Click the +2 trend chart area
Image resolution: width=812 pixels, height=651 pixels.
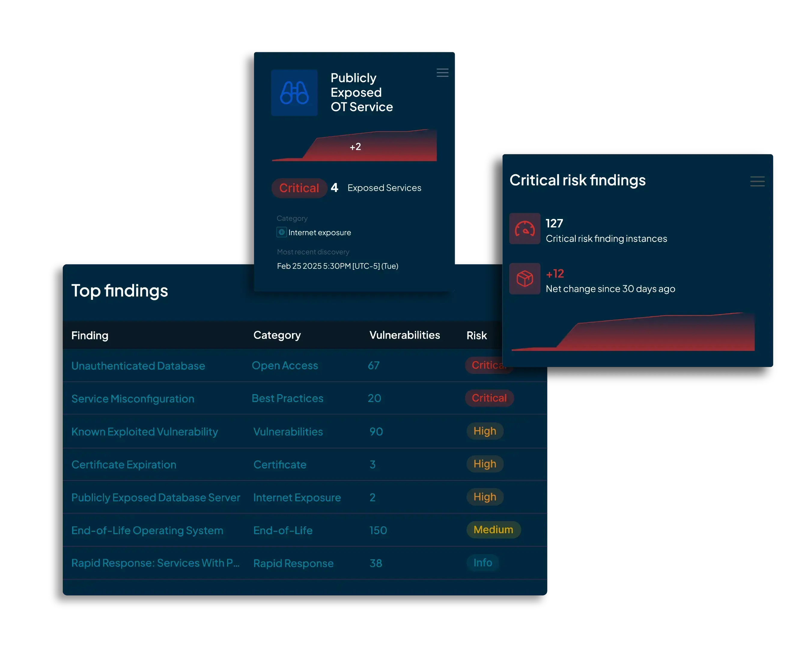pyautogui.click(x=355, y=147)
